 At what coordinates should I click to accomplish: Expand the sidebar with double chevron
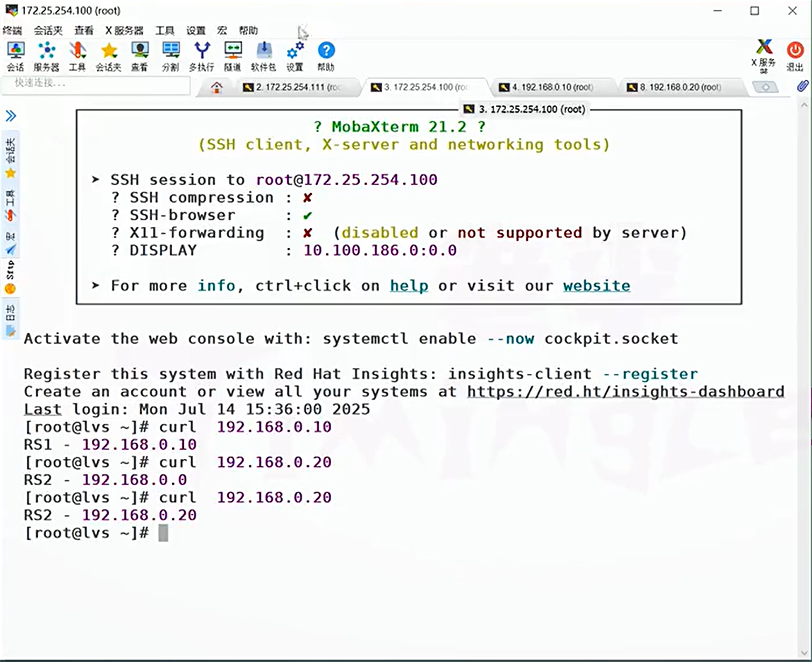[x=11, y=116]
